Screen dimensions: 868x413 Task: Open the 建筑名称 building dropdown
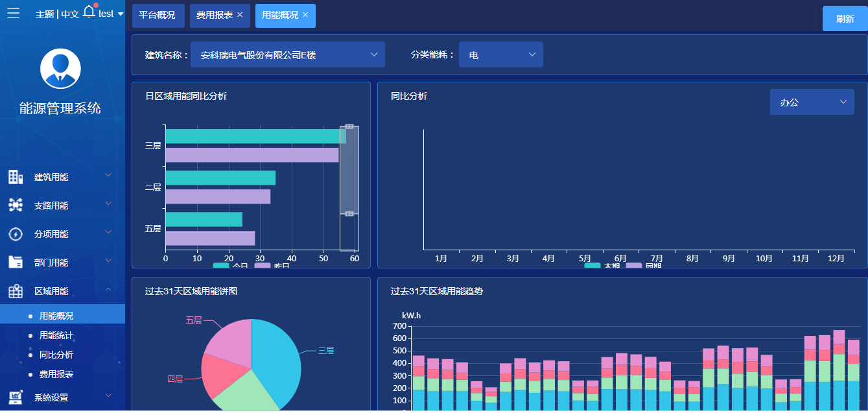point(288,54)
